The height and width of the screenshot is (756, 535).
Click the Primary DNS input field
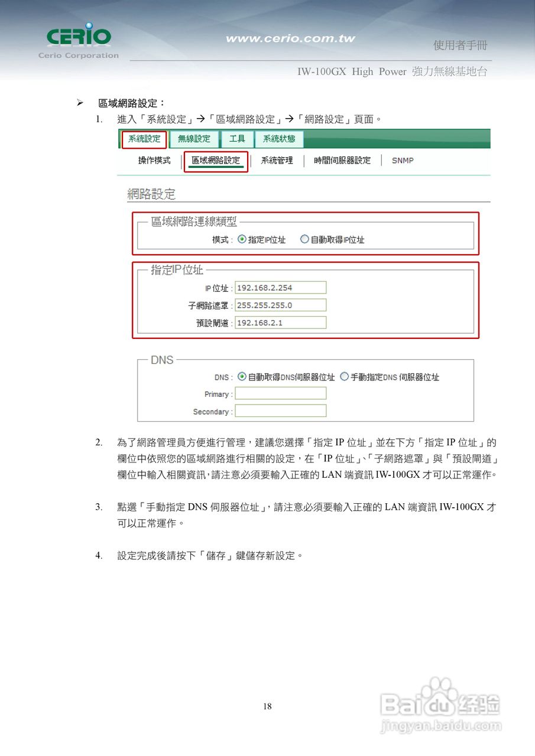[280, 394]
